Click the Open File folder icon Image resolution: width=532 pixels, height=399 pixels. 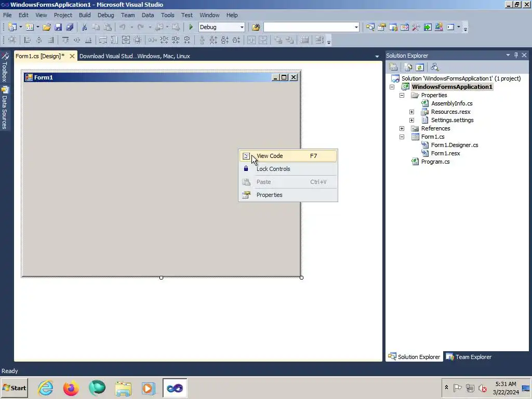tap(47, 27)
